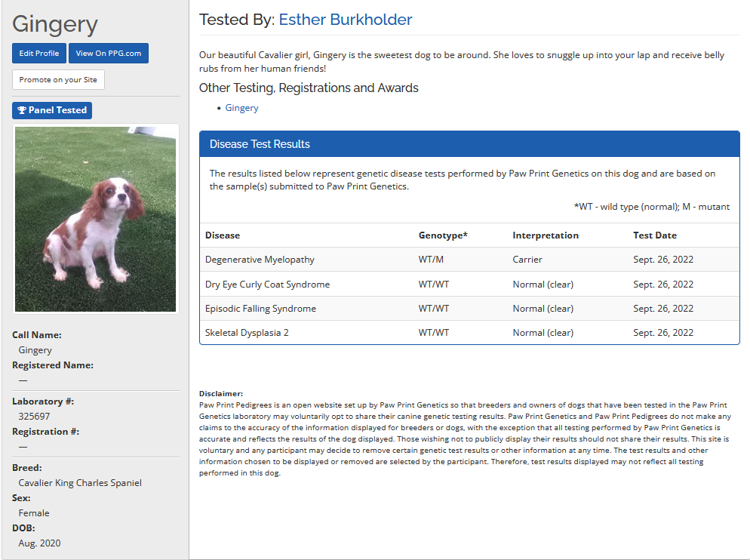Click the Carrier interpretation cell

click(527, 260)
